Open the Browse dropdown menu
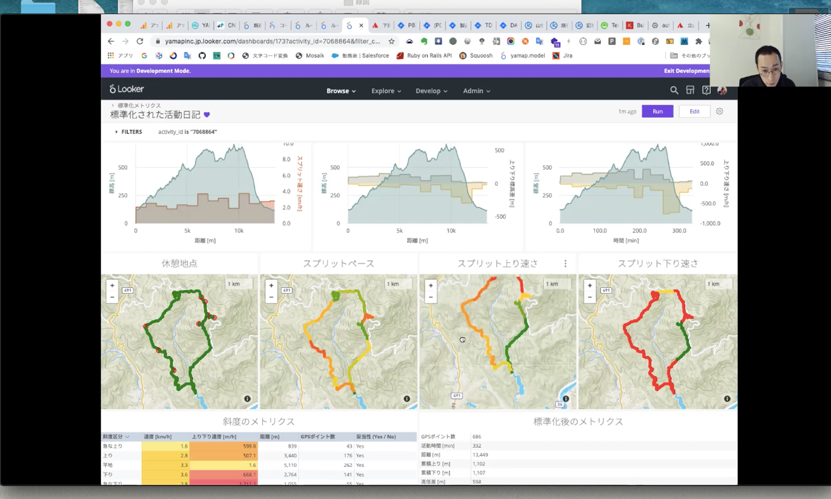The width and height of the screenshot is (831, 499). coord(341,91)
